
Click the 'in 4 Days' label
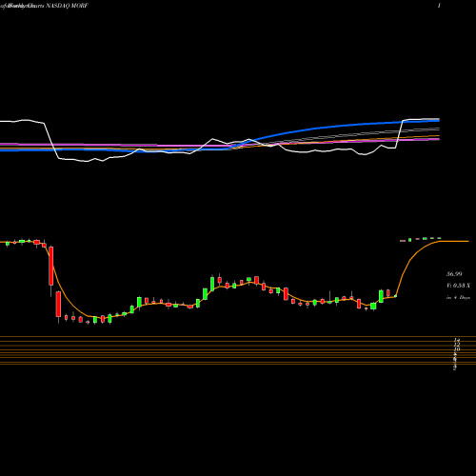[x=458, y=298]
